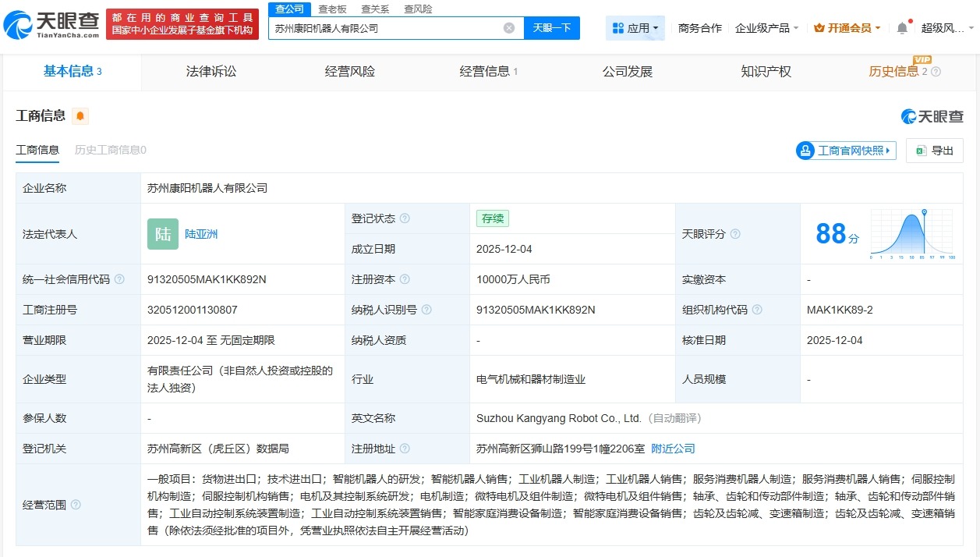Click the orange alert icon beside 工商信息 heading
Screen dimensions: 980x557
click(x=80, y=115)
